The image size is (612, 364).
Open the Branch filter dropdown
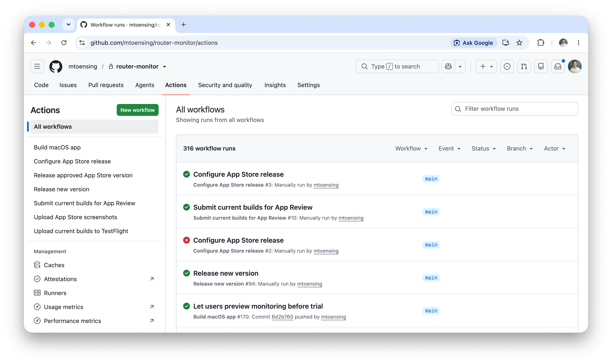[520, 148]
